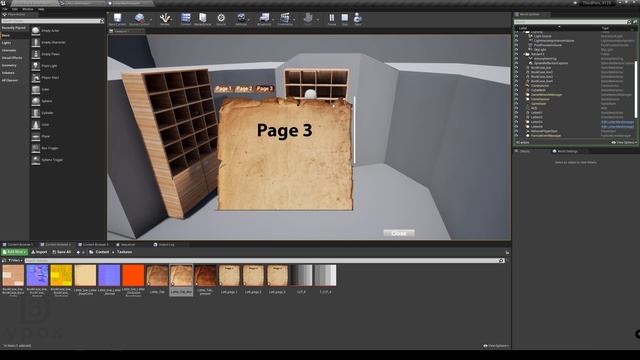Open Blueprints dropdown arrow
The height and width of the screenshot is (360, 640).
point(273,19)
